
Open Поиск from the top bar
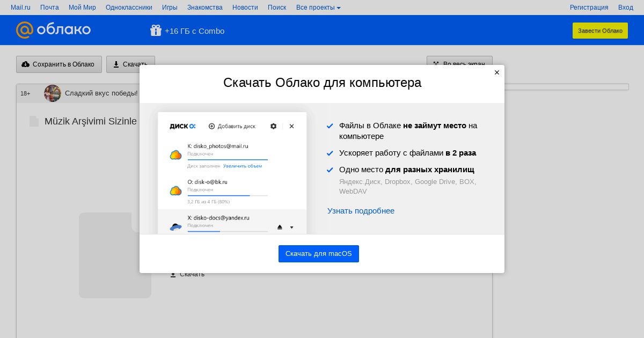[277, 8]
